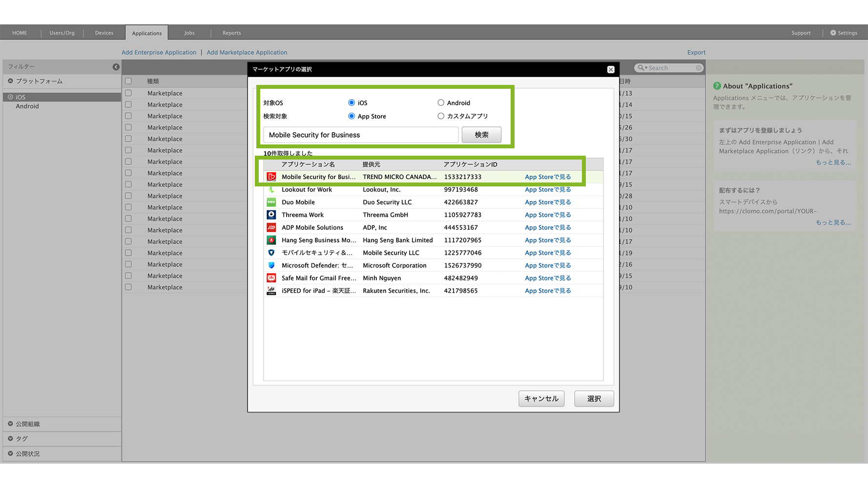Click the Threema Work app icon

click(271, 215)
